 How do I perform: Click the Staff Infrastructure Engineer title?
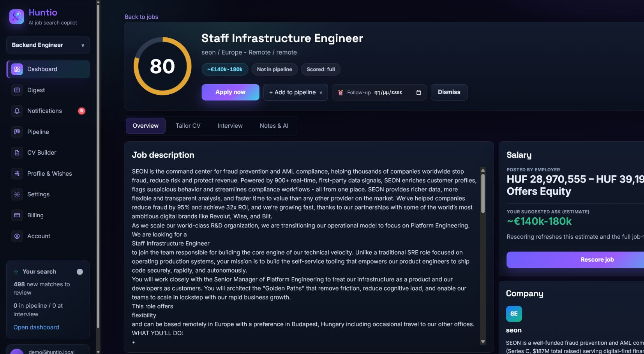click(x=282, y=38)
